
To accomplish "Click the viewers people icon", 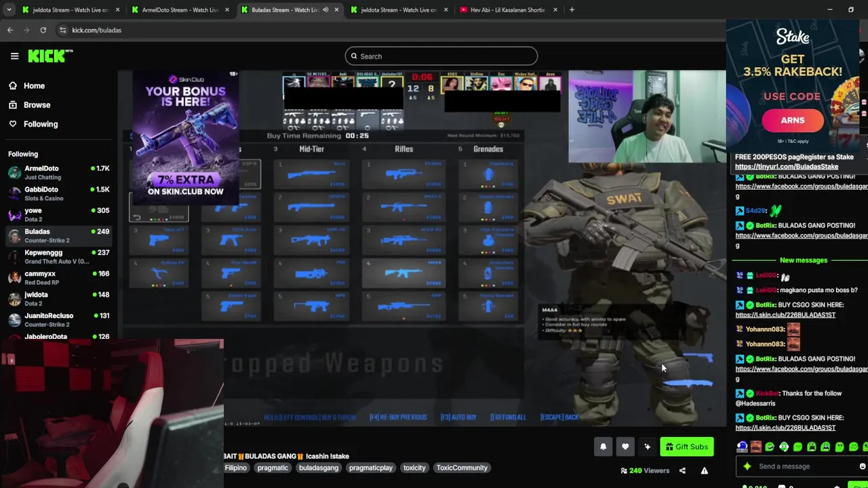I will (623, 470).
